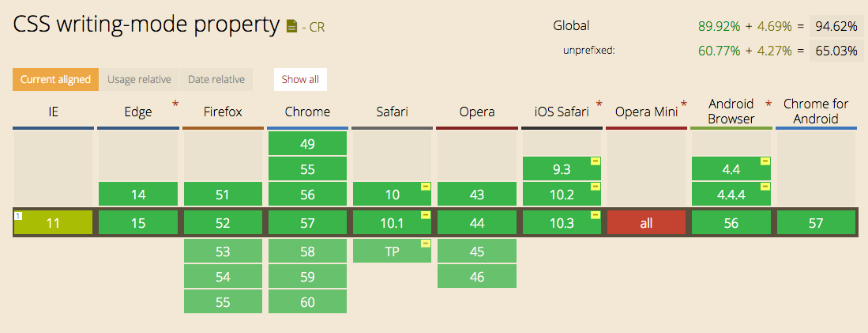This screenshot has width=868, height=333.
Task: Click the asterisk next to iOS Safari header
Action: (x=599, y=104)
